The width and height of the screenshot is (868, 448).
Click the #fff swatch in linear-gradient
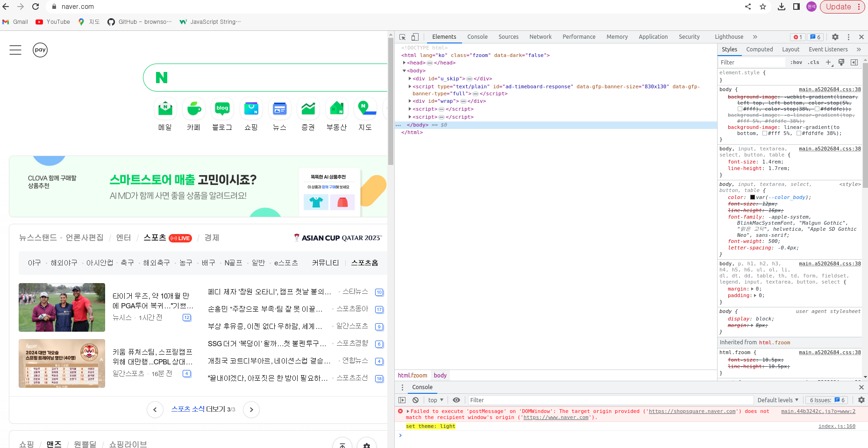(x=765, y=133)
